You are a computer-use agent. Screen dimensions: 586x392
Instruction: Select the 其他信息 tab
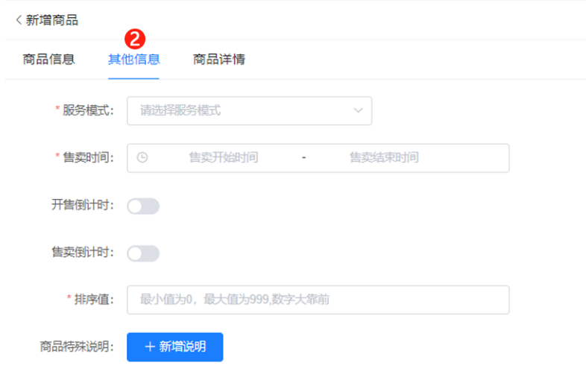click(133, 60)
